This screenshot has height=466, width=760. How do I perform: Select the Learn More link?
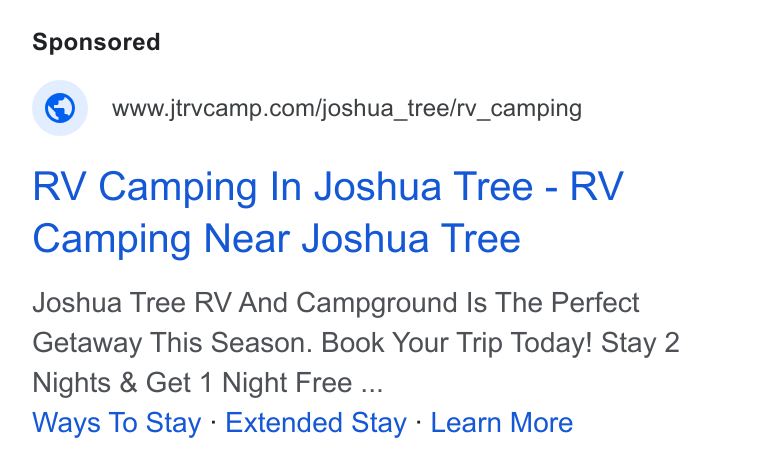tap(502, 422)
